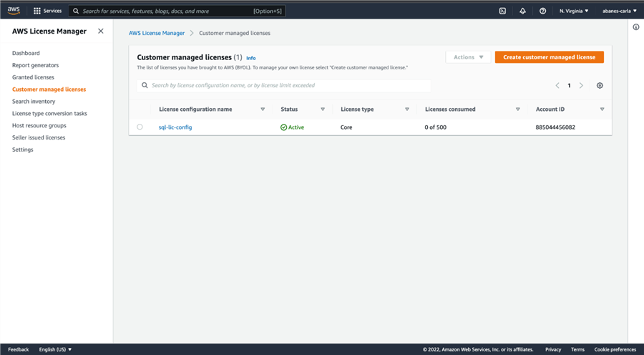Sort by License configuration name column
The width and height of the screenshot is (644, 355).
coord(263,110)
